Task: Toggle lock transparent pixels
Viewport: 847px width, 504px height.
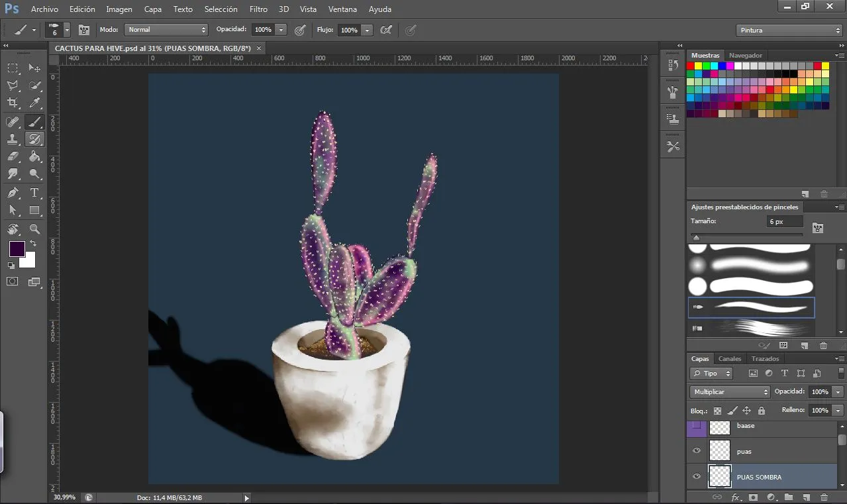Action: pyautogui.click(x=717, y=411)
